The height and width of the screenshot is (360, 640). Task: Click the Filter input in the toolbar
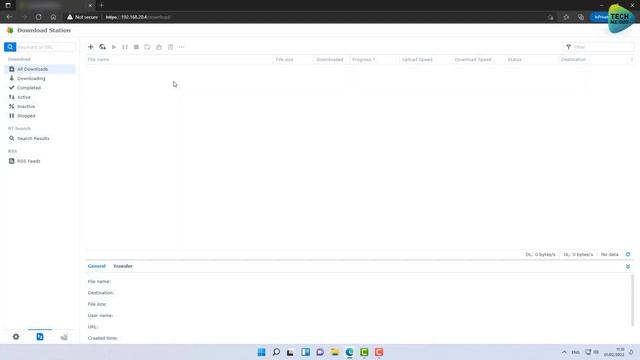(603, 47)
